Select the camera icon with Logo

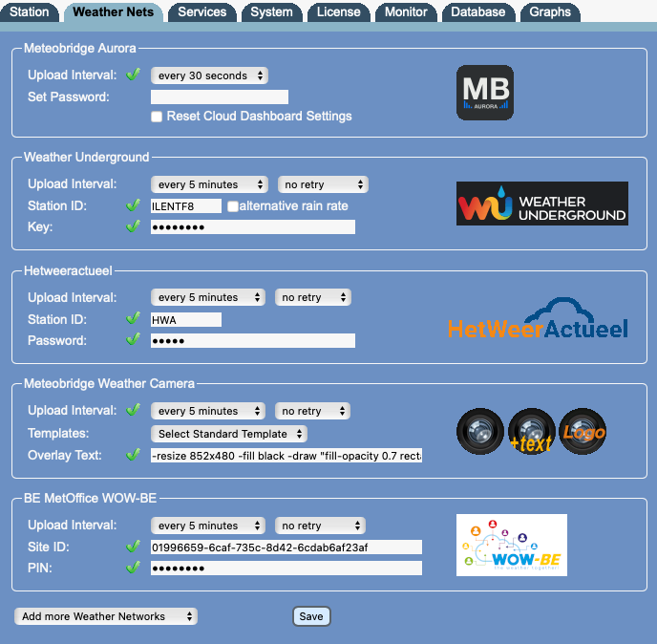pos(582,431)
